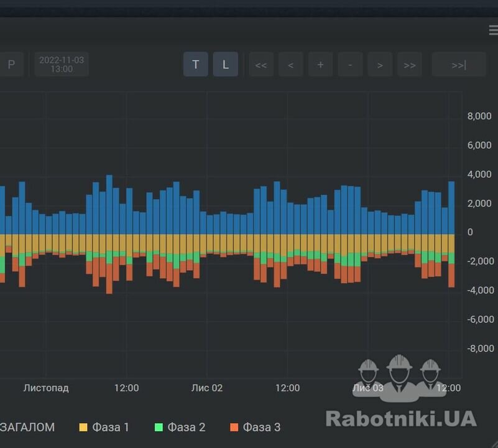Click the 8,000 y-axis value
The height and width of the screenshot is (448, 498).
(479, 116)
